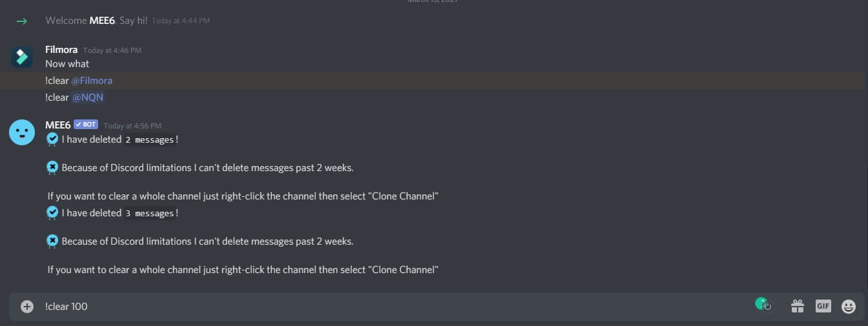Click checkmark icon beside 'deleted 2 messages'
Image resolution: width=868 pixels, height=326 pixels.
coord(52,139)
